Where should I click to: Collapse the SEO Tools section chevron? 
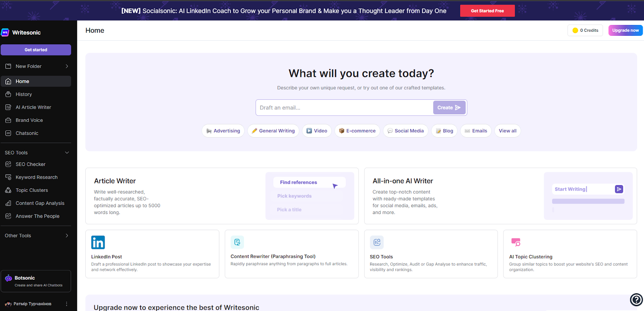(x=67, y=152)
